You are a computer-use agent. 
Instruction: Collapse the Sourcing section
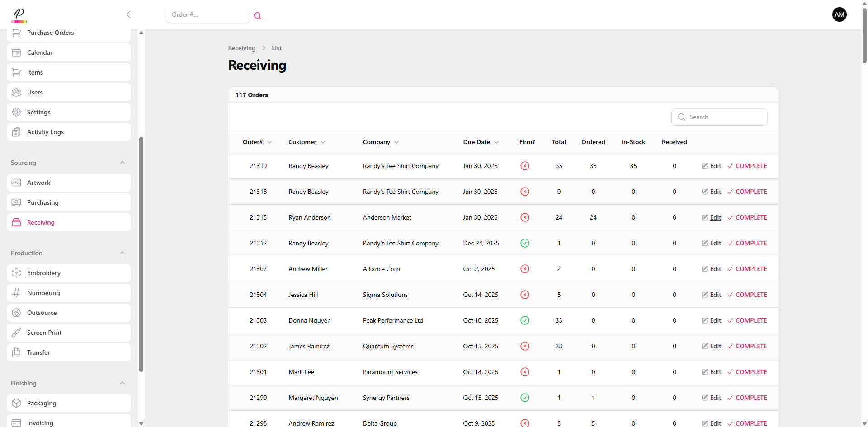[x=123, y=163]
